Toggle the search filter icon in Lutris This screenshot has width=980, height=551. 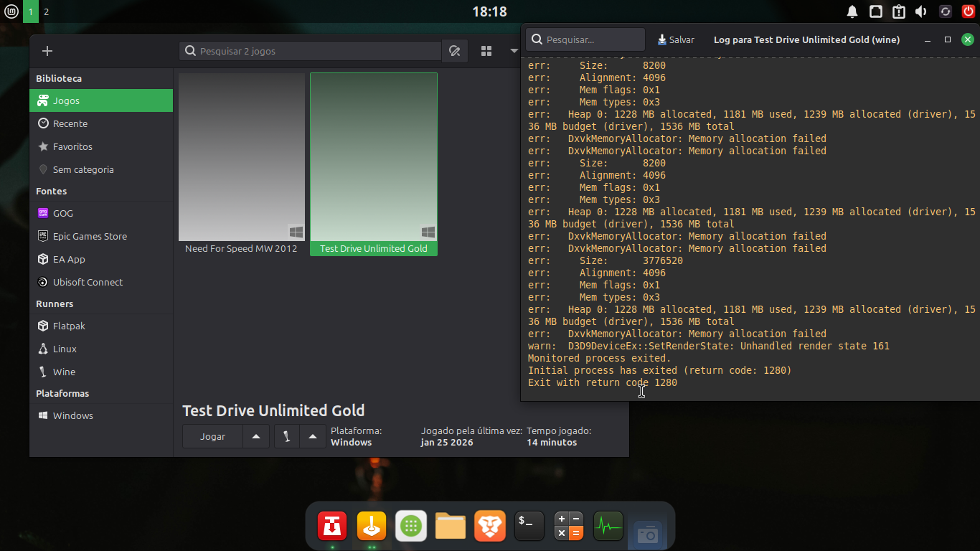pyautogui.click(x=454, y=51)
